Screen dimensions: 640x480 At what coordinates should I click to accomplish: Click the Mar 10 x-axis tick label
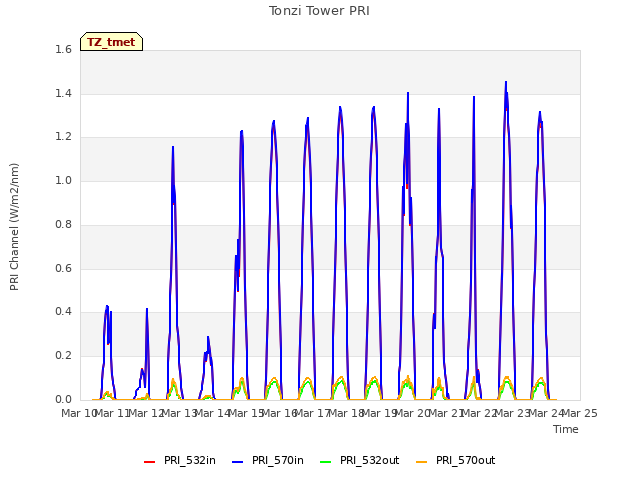pos(78,413)
